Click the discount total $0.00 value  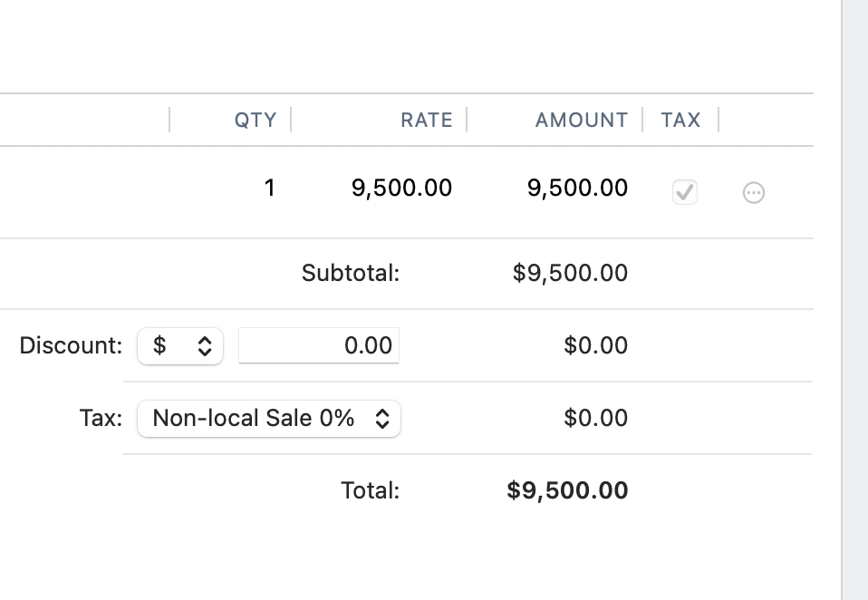595,345
